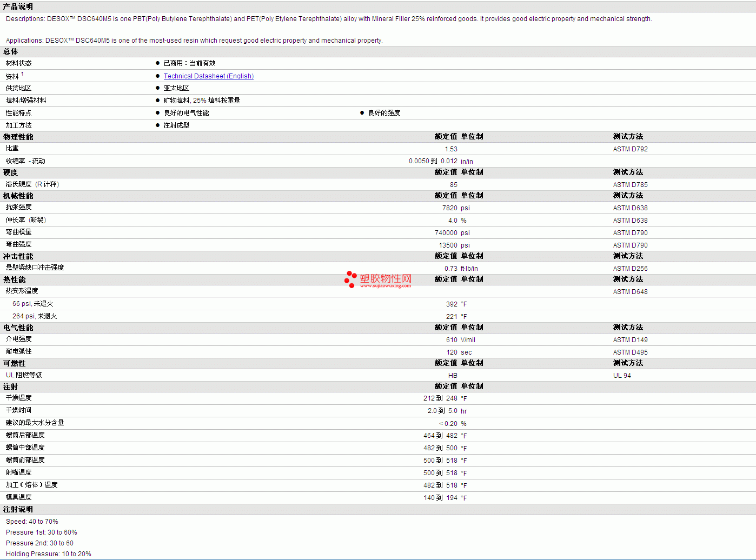
Task: Click the 干燥温度 row label
Action: [19, 398]
